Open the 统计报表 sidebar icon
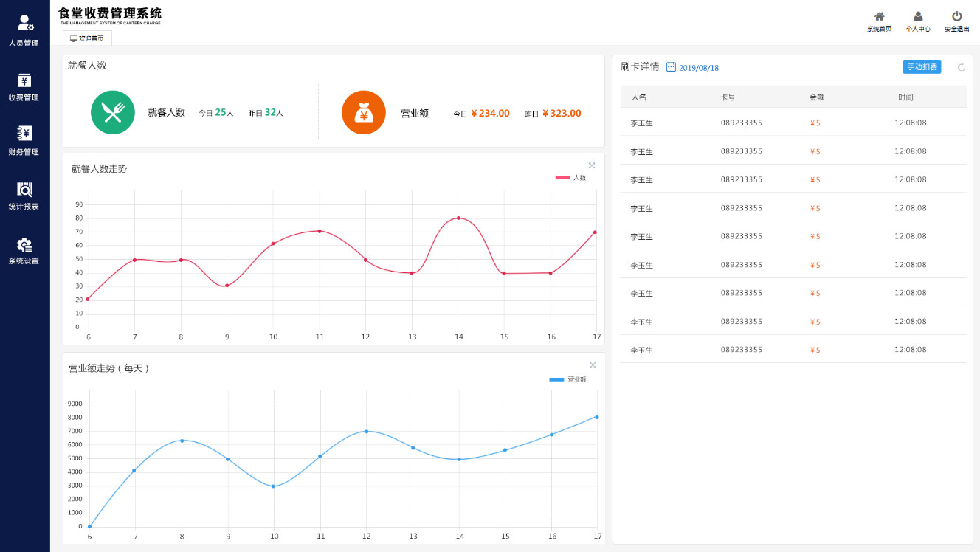 pyautogui.click(x=24, y=189)
